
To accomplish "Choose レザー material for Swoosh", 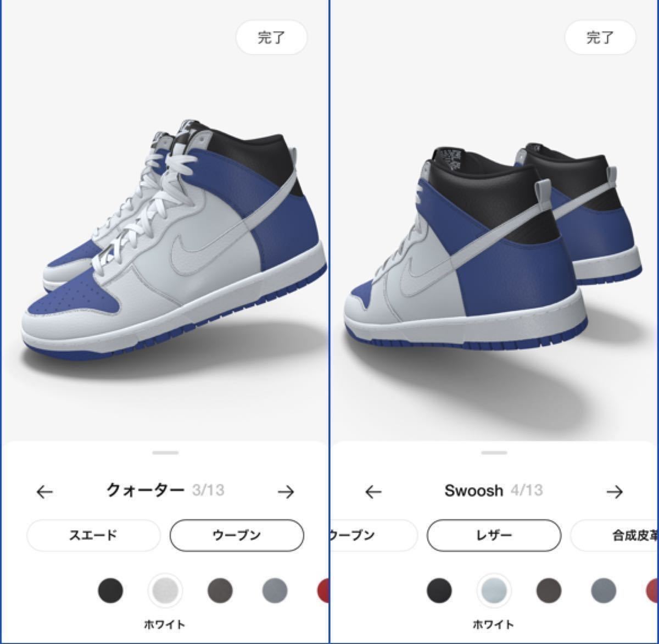I will [494, 535].
